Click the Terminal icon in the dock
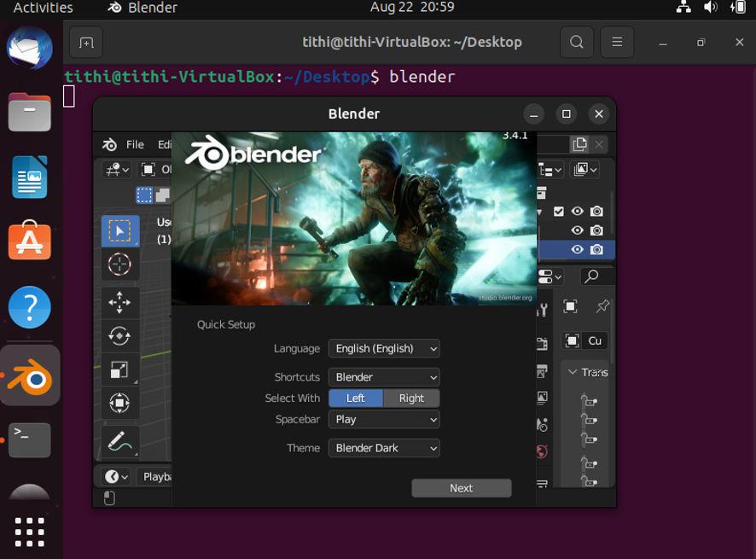 tap(29, 440)
